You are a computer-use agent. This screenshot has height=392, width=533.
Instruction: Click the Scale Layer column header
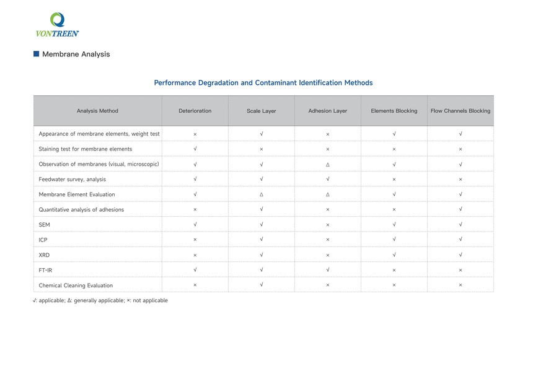[x=261, y=111]
